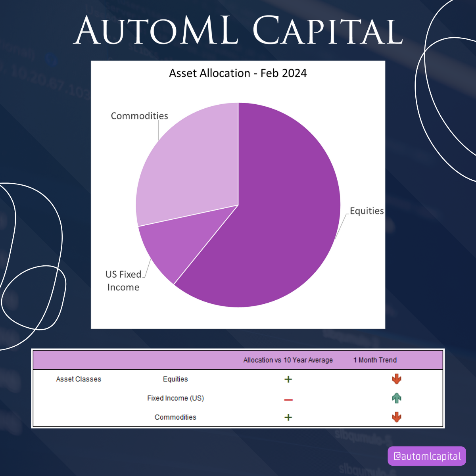The height and width of the screenshot is (476, 476).
Task: Select the US Fixed Income pie label
Action: tap(123, 281)
